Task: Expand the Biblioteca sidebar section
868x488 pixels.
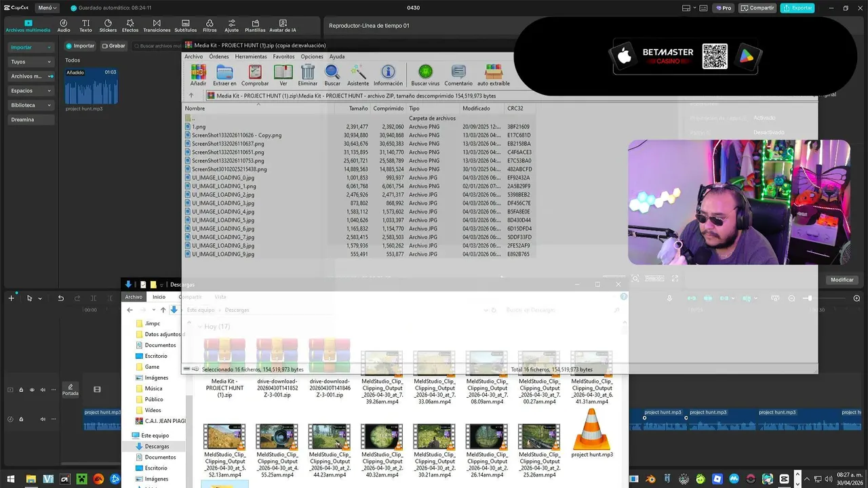Action: pyautogui.click(x=31, y=105)
